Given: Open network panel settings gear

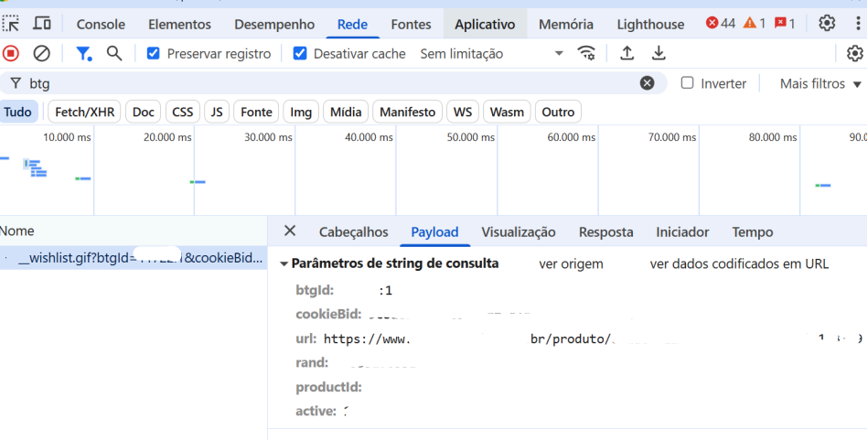Looking at the screenshot, I should [x=854, y=53].
